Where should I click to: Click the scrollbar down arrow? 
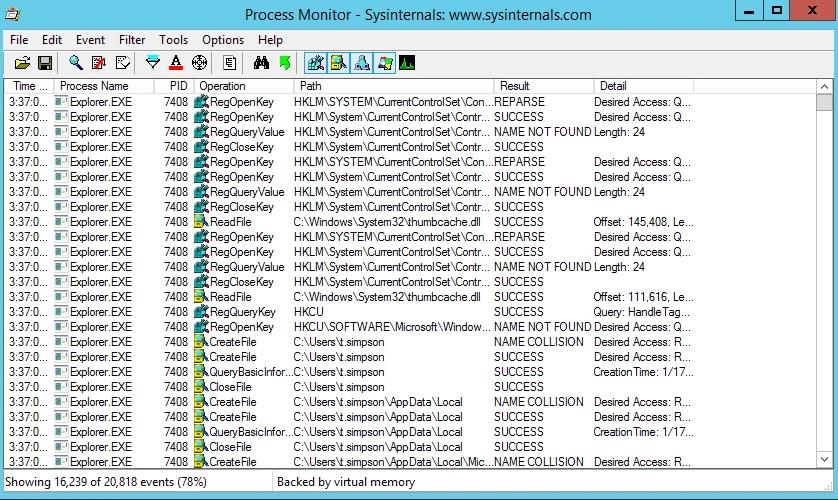825,459
